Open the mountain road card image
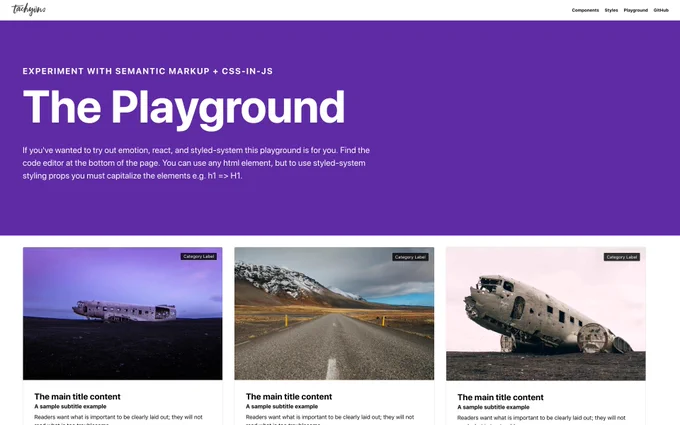The height and width of the screenshot is (425, 680). click(334, 314)
